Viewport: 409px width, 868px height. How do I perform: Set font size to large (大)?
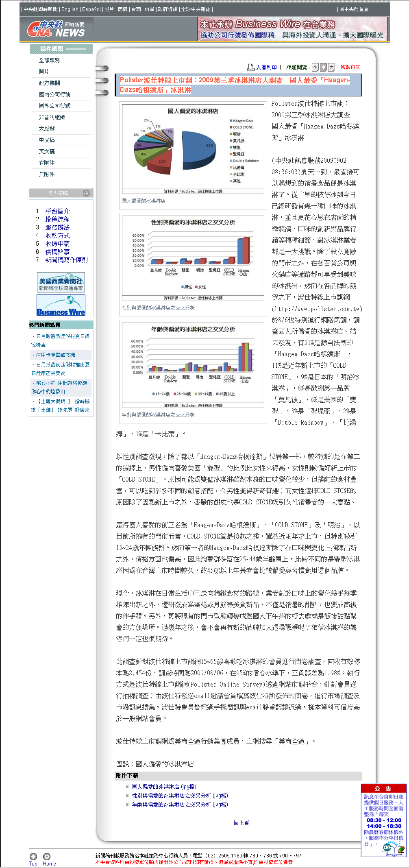[x=332, y=67]
